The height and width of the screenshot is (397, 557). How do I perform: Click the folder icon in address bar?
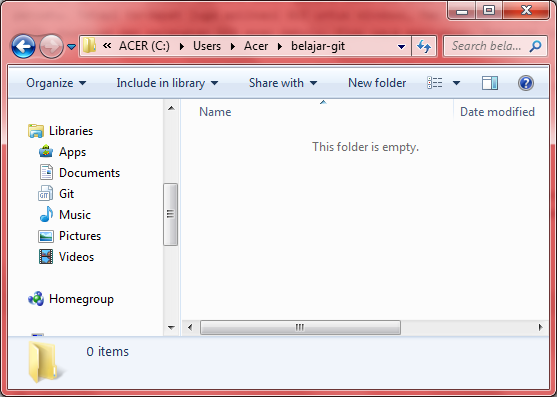[x=89, y=46]
